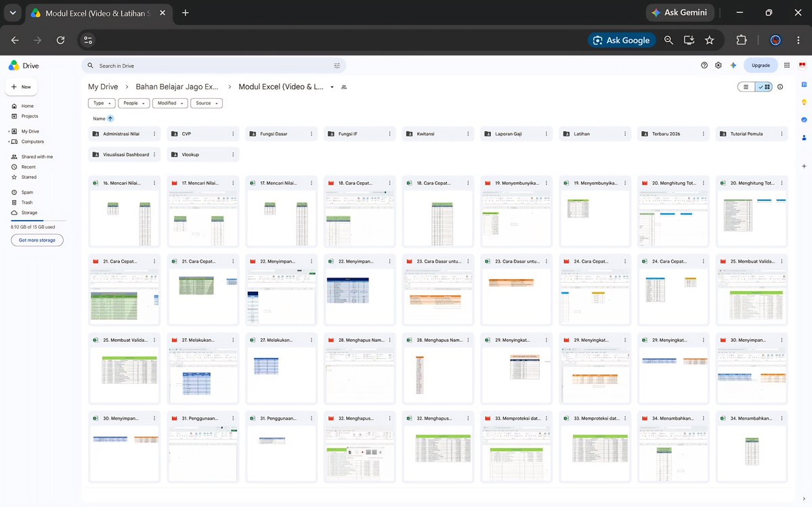
Task: Reload the current browser page
Action: coord(60,41)
